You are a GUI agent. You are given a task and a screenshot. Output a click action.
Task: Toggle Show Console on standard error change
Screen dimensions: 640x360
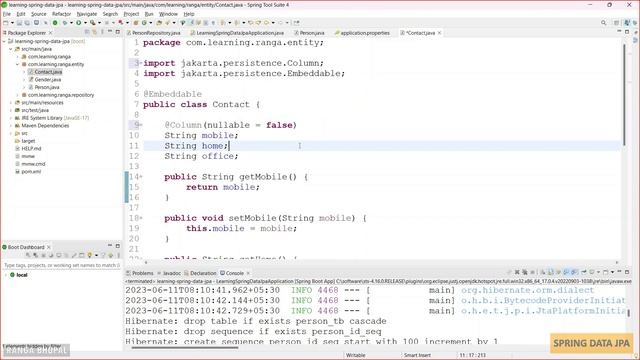(574, 272)
